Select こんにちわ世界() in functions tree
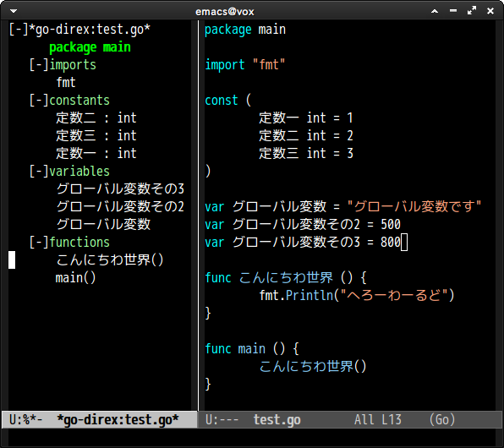Image resolution: width=504 pixels, height=448 pixels. pyautogui.click(x=110, y=260)
